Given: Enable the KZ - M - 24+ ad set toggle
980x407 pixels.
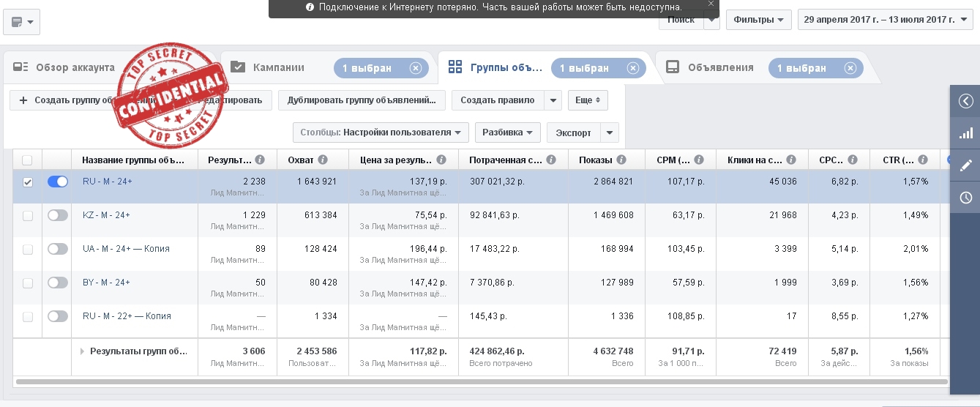Looking at the screenshot, I should (57, 215).
